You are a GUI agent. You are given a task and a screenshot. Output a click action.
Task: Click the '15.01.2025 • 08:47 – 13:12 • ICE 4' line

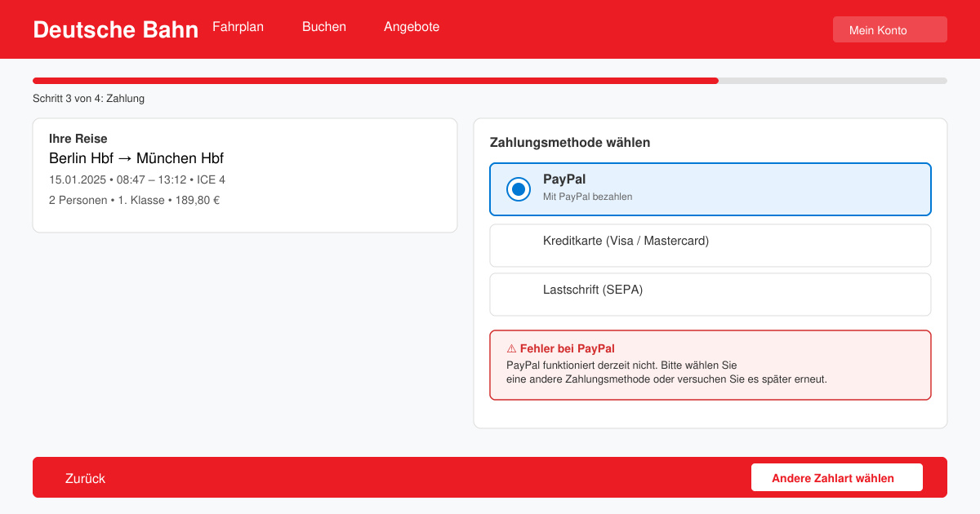(137, 179)
